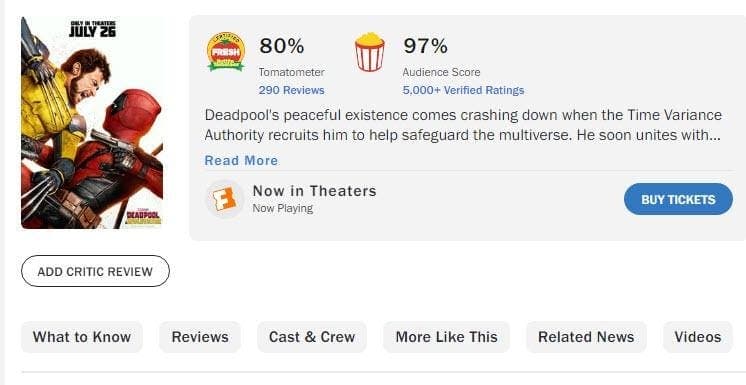Open the 5,000+ Verified Ratings link
This screenshot has width=746, height=385.
[x=463, y=90]
